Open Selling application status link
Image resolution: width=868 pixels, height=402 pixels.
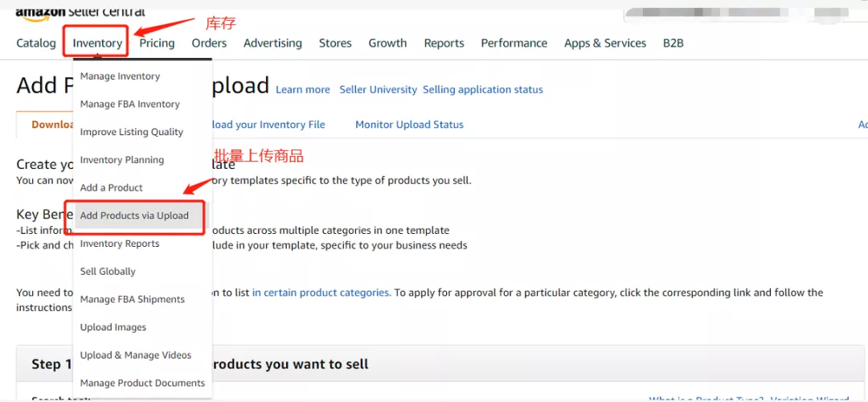tap(482, 90)
